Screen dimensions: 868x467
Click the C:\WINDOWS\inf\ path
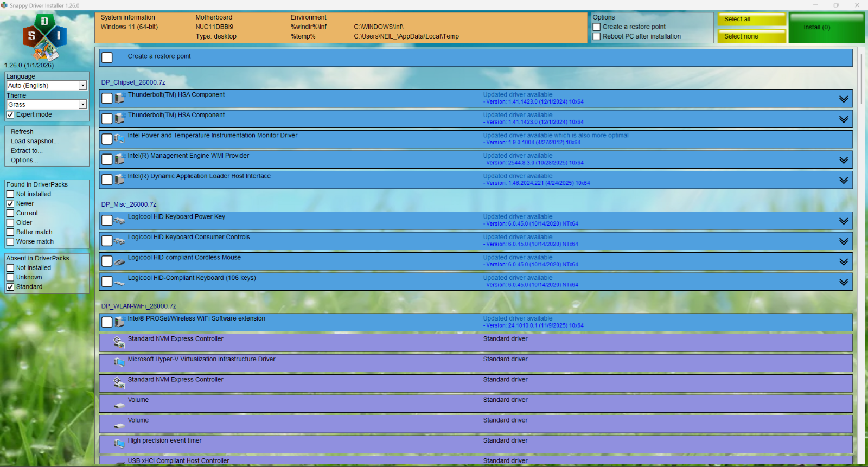coord(379,27)
